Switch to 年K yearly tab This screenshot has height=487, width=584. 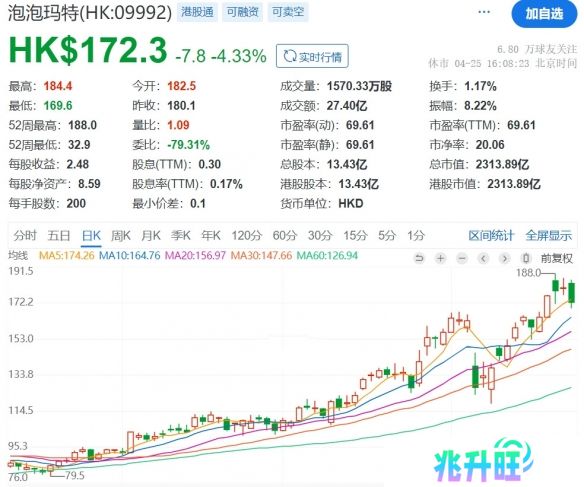click(211, 235)
